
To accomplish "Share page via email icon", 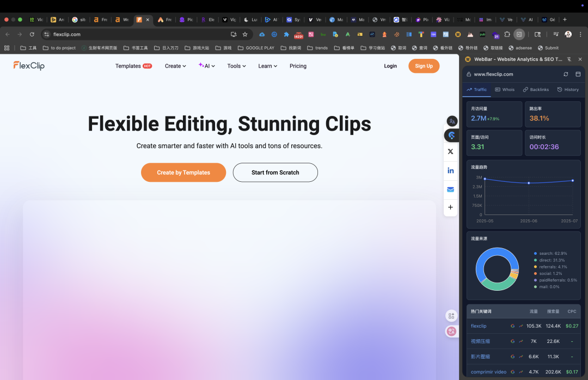I will (x=450, y=189).
